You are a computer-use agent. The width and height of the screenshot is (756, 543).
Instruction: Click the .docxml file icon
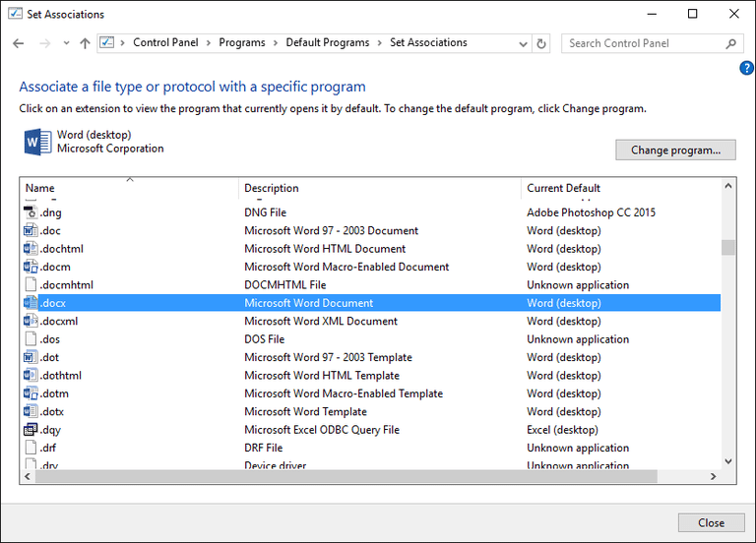(31, 321)
